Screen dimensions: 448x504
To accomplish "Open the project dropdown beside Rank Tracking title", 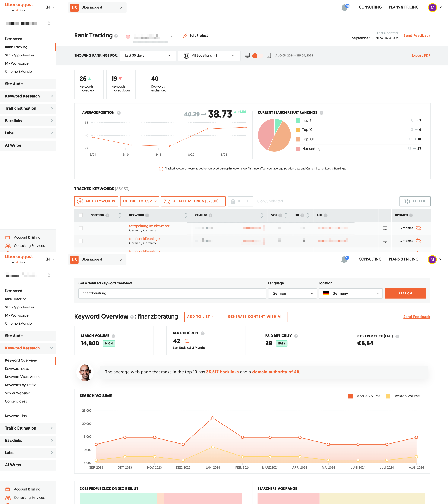I will (149, 37).
